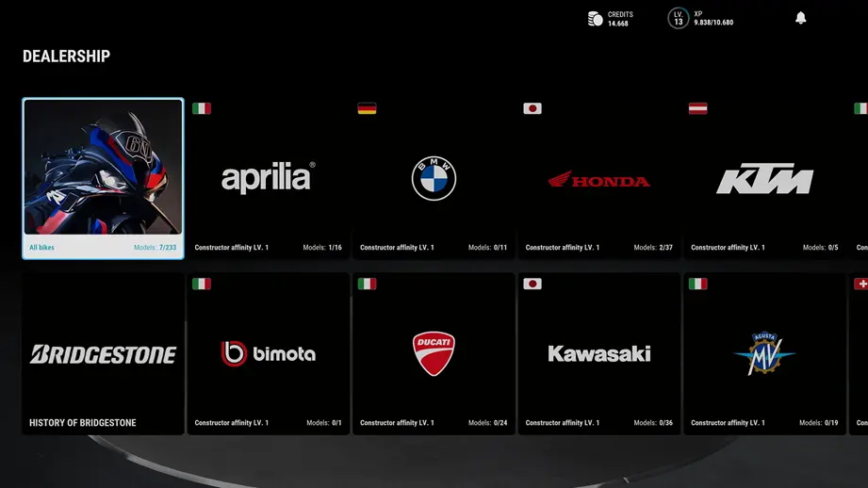The image size is (868, 488).
Task: Click the DEALERSHIP page title
Action: (x=66, y=56)
